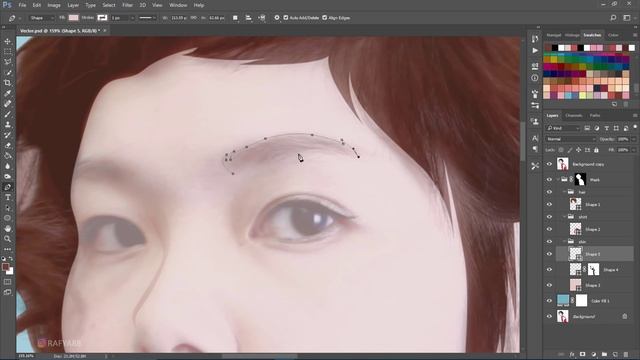Select the Shape 4 layer mask thumbnail
640x360 pixels.
click(593, 269)
